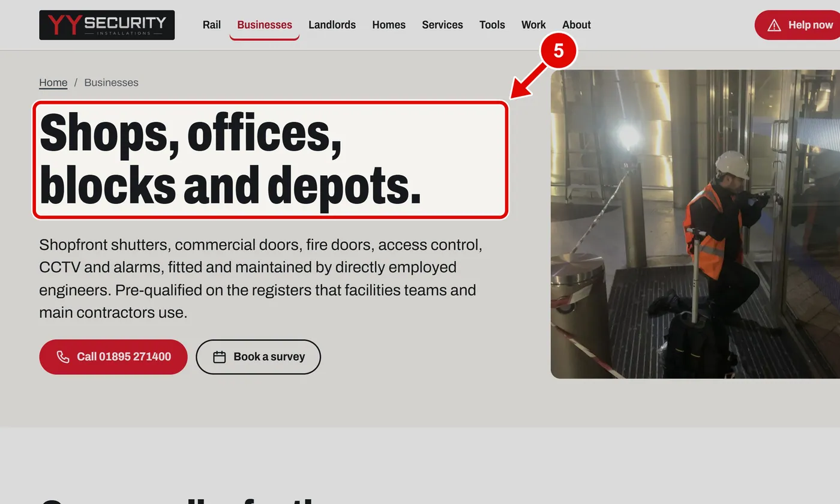Click the Call 01895 271400 button

(x=113, y=357)
